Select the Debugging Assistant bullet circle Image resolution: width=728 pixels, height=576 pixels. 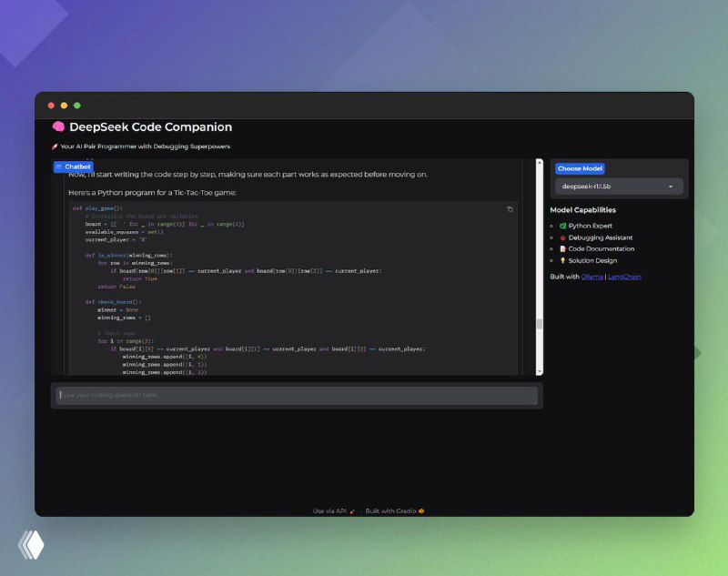coord(551,237)
